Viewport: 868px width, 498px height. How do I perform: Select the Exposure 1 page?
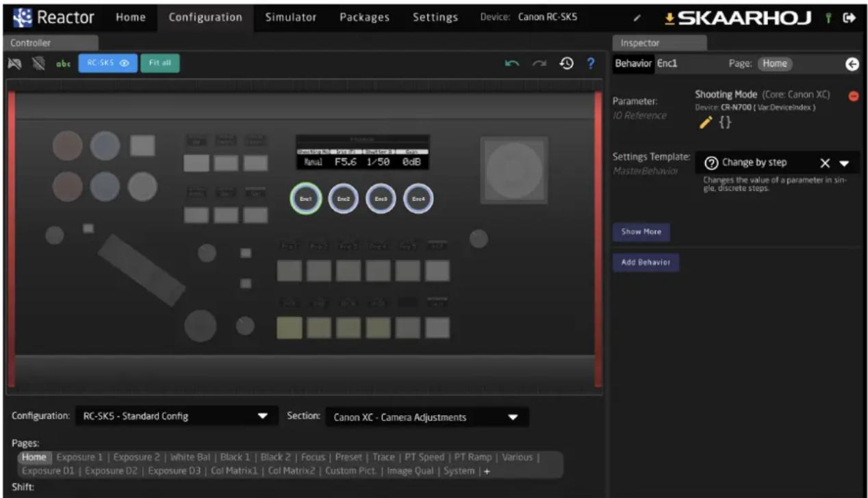(79, 457)
